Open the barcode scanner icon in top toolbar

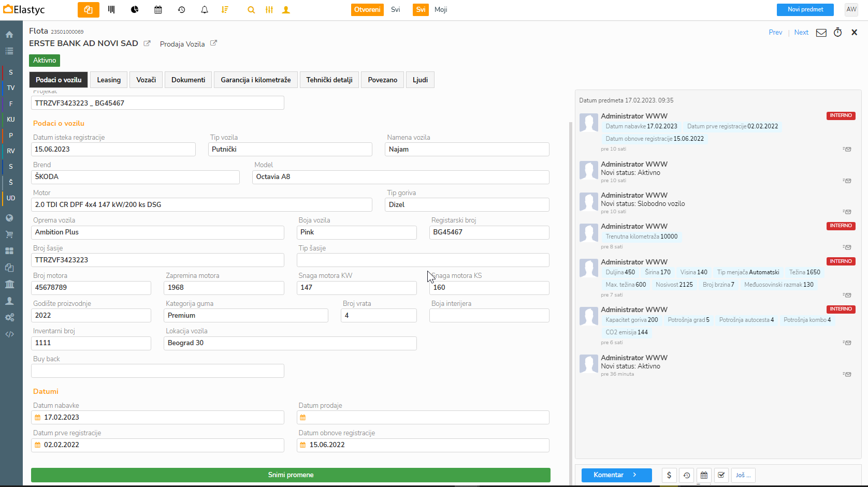(x=111, y=10)
